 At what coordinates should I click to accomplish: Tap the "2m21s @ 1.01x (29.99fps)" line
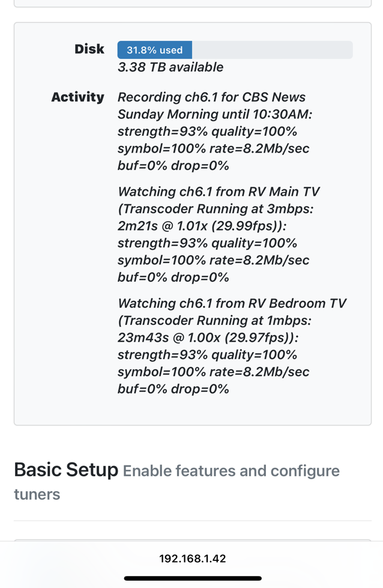coord(202,226)
